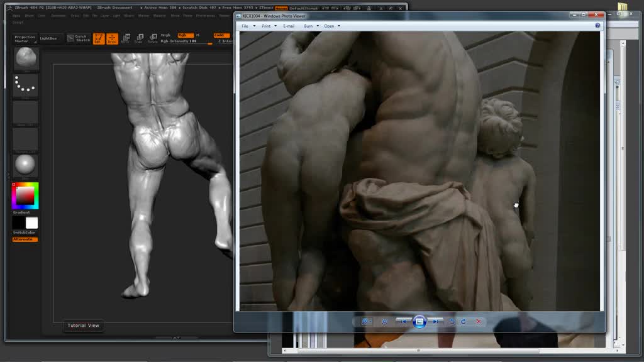
Task: Open the Brush menu in ZBrush
Action: click(x=30, y=16)
